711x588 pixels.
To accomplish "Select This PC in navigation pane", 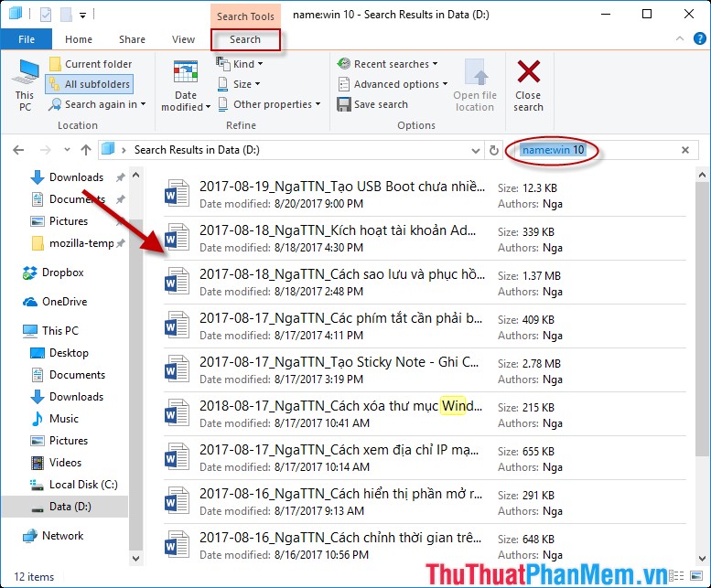I will click(x=59, y=331).
